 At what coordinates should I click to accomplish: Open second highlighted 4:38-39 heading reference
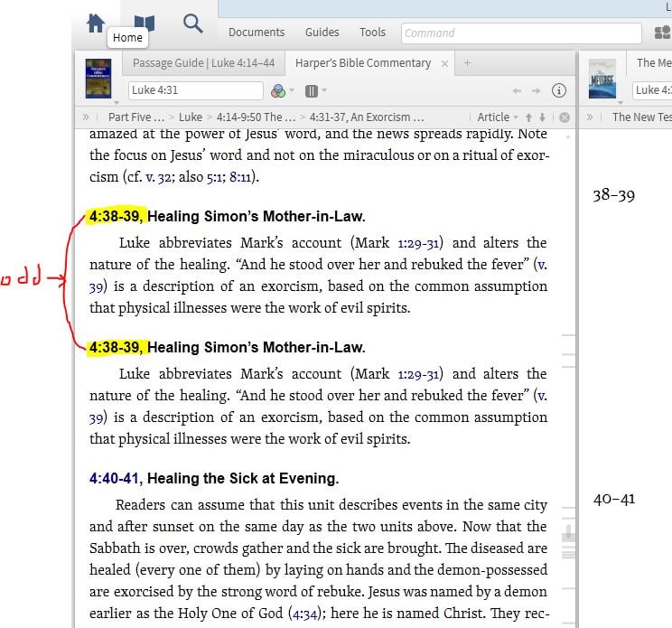115,348
